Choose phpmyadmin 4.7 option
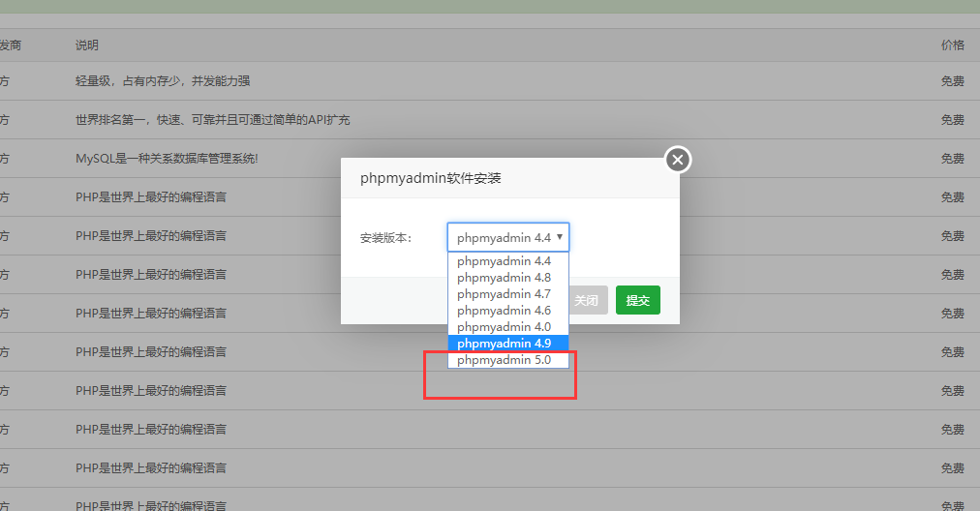 pos(508,293)
